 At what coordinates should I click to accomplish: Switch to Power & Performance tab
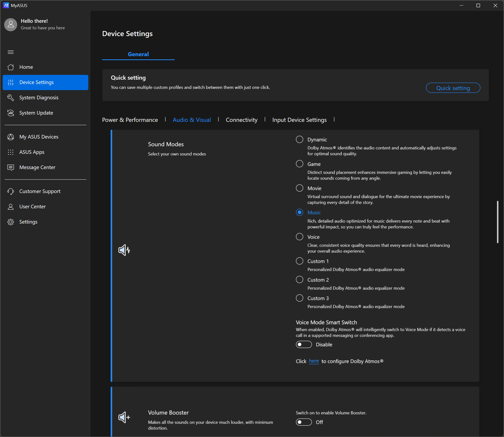coord(130,120)
